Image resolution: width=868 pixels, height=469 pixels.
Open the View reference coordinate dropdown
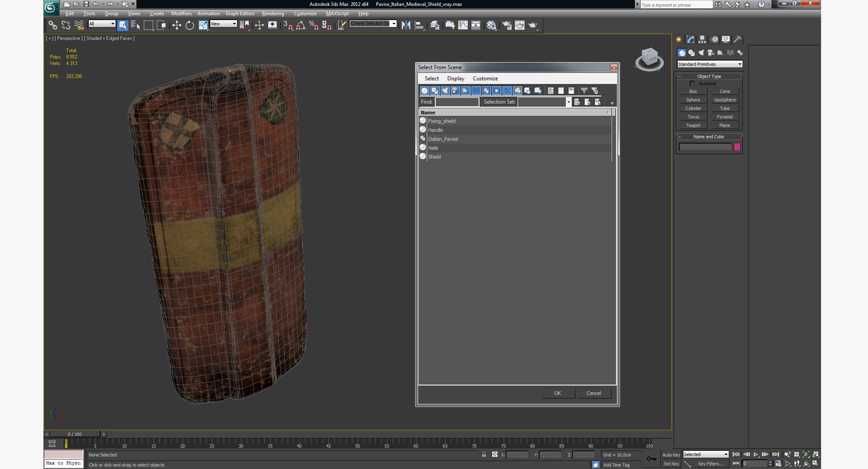coord(223,24)
